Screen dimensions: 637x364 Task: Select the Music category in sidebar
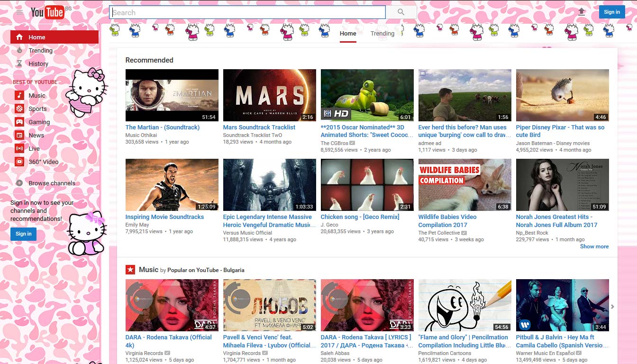point(37,95)
